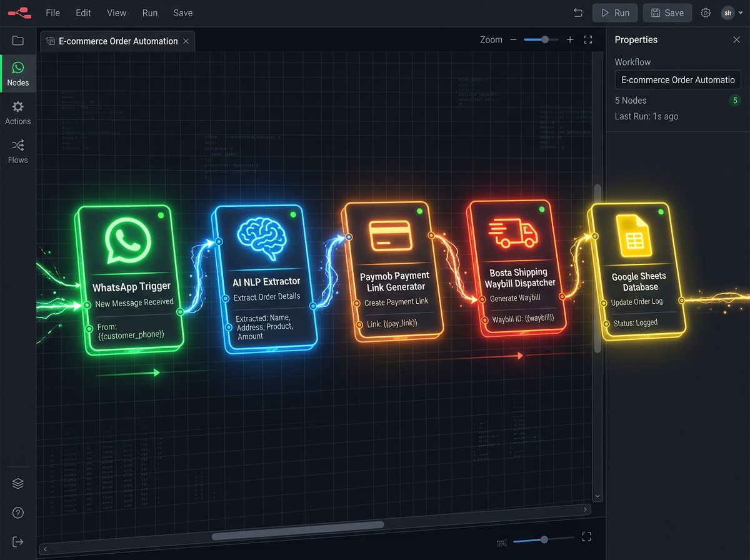Image resolution: width=750 pixels, height=560 pixels.
Task: Adjust the bottom zoom slider handle
Action: point(544,539)
